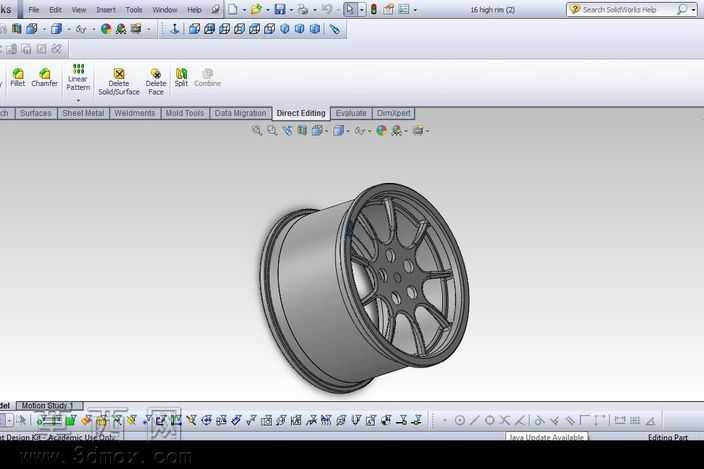Click Edit Appearance in heads-up toolbar
This screenshot has width=704, height=469.
tap(381, 131)
